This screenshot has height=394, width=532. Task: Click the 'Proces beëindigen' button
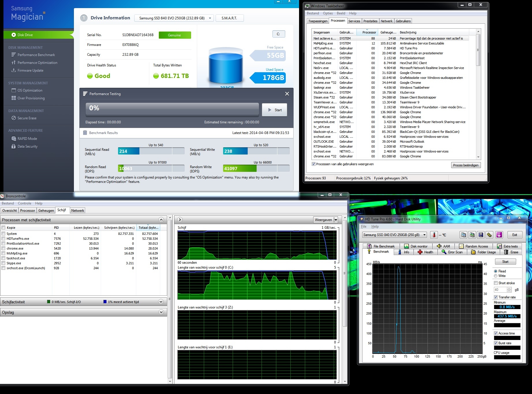click(x=466, y=165)
